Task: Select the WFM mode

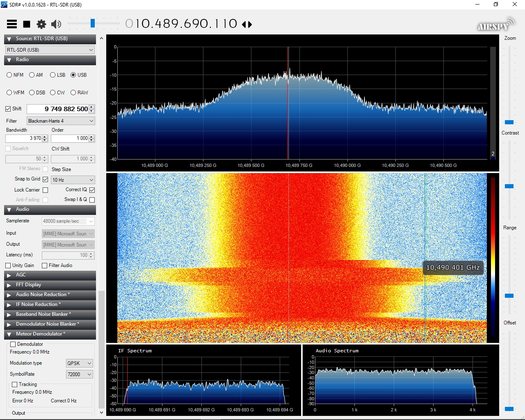Action: [x=9, y=93]
